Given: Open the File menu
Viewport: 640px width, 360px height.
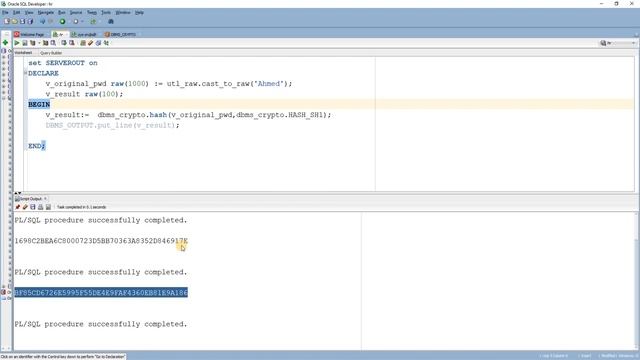Looking at the screenshot, I should tap(5, 13).
